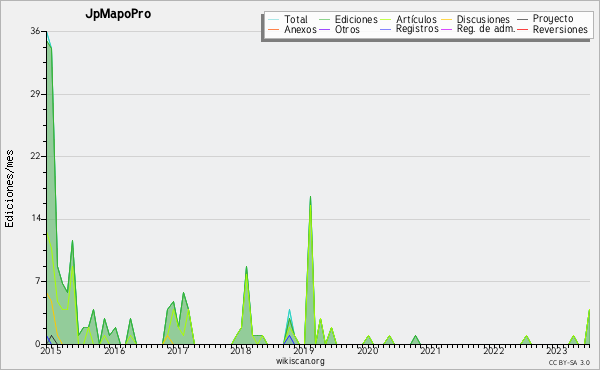
Task: Click the orange Anexos legend line swatch
Action: [274, 30]
